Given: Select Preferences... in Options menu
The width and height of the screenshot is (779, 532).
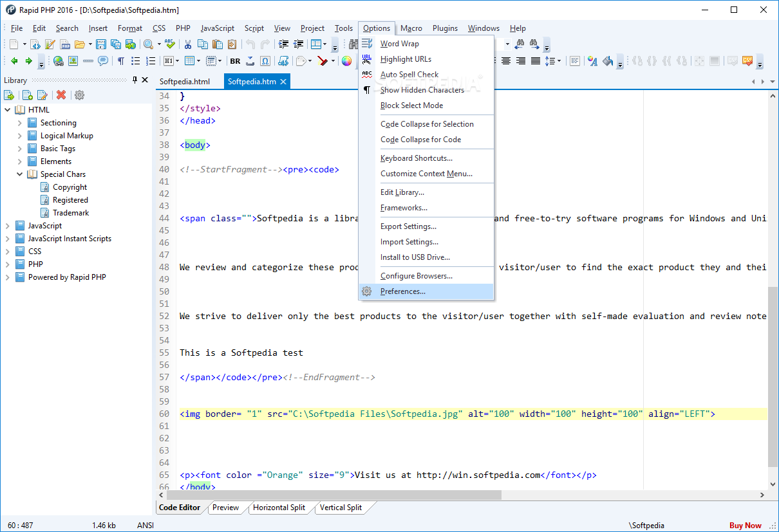Looking at the screenshot, I should [426, 291].
